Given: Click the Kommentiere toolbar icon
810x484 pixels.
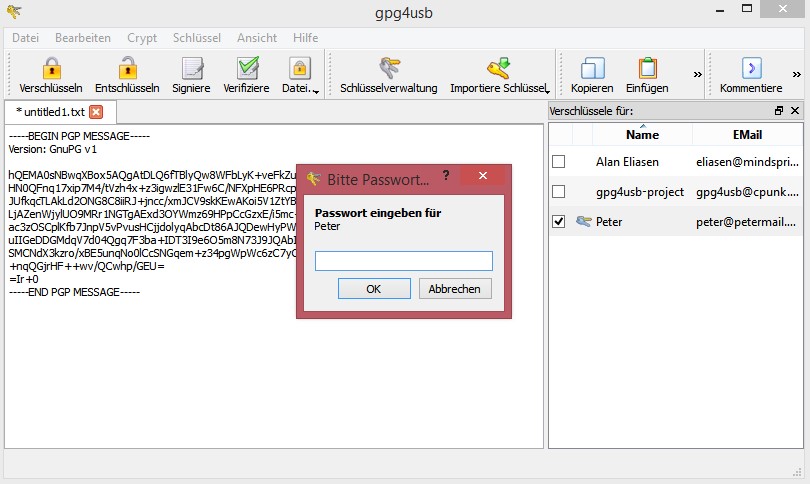Looking at the screenshot, I should tap(750, 68).
